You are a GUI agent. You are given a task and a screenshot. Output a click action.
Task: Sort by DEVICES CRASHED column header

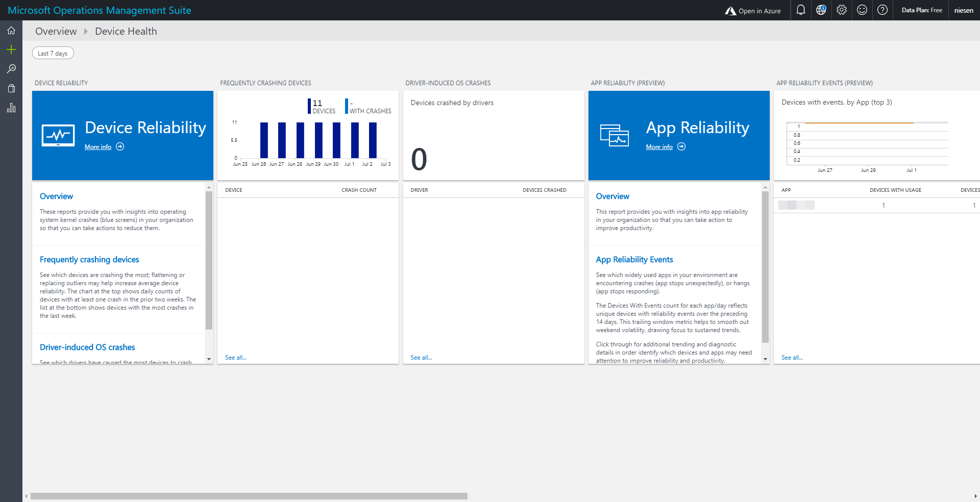[x=545, y=190]
